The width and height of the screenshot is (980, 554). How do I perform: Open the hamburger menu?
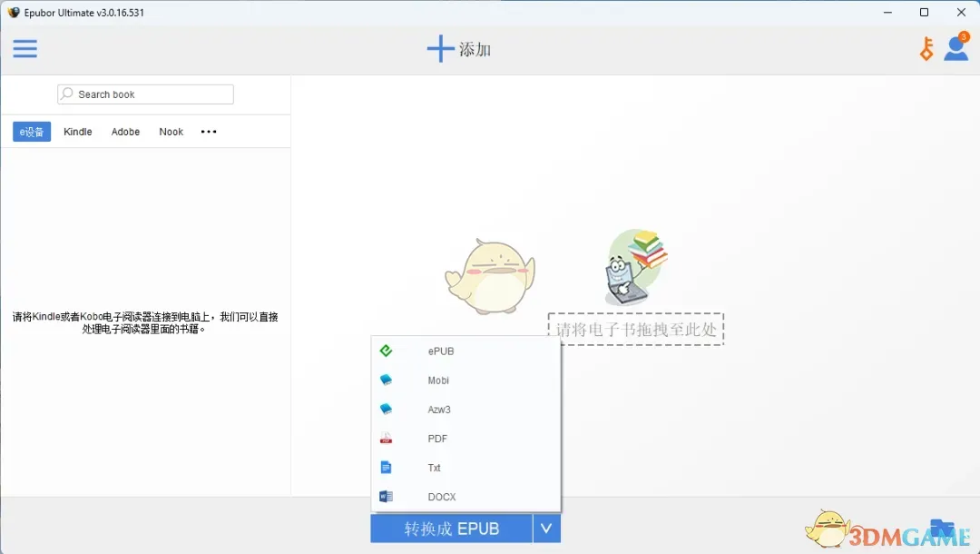(24, 48)
